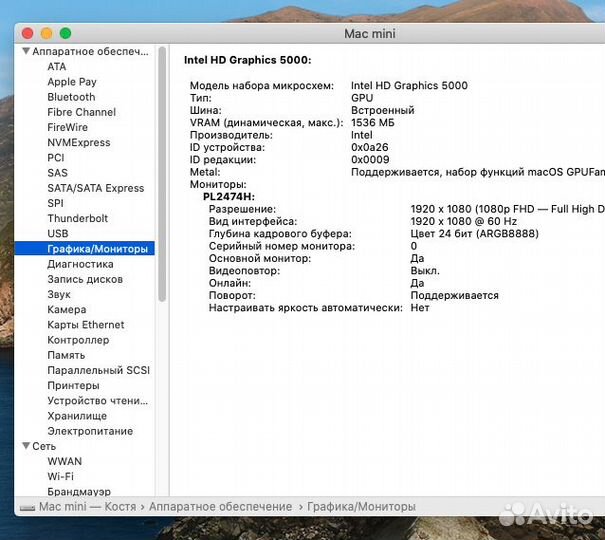Image resolution: width=605 pixels, height=540 pixels.
Task: Click the Встроенный bus value
Action: 383,110
